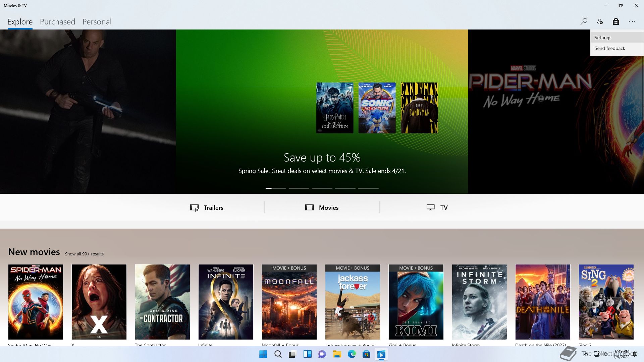Viewport: 644px width, 362px height.
Task: Toggle the three-dot more options menu
Action: click(632, 22)
